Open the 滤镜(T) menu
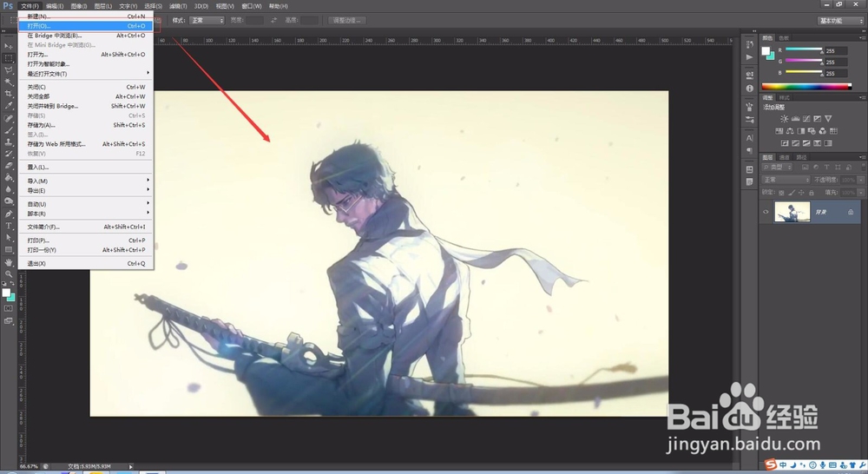The height and width of the screenshot is (474, 868). (x=178, y=6)
